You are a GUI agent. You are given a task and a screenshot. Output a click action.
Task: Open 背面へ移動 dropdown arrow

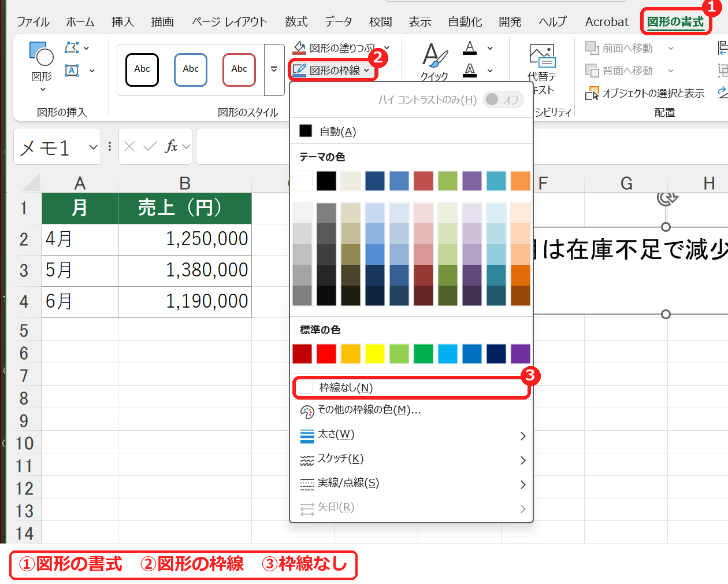[x=671, y=71]
